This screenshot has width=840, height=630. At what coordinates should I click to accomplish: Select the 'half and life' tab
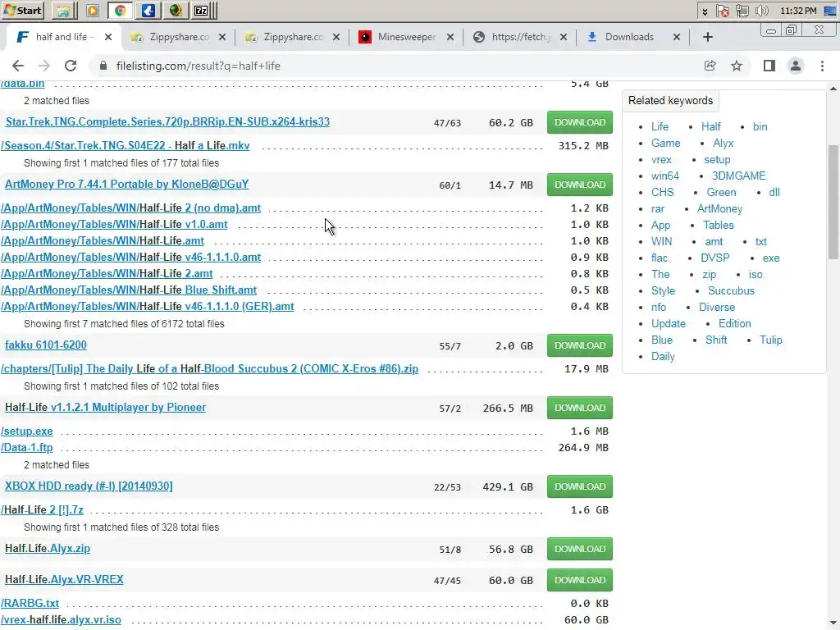pos(63,37)
